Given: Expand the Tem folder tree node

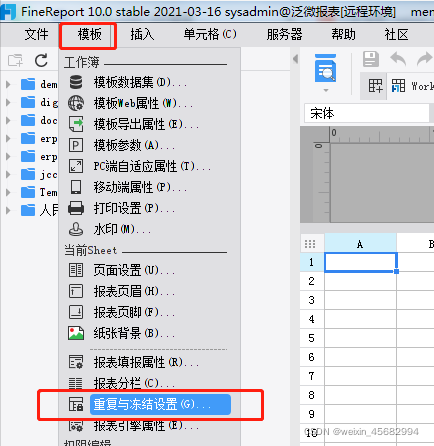Looking at the screenshot, I should (x=8, y=192).
